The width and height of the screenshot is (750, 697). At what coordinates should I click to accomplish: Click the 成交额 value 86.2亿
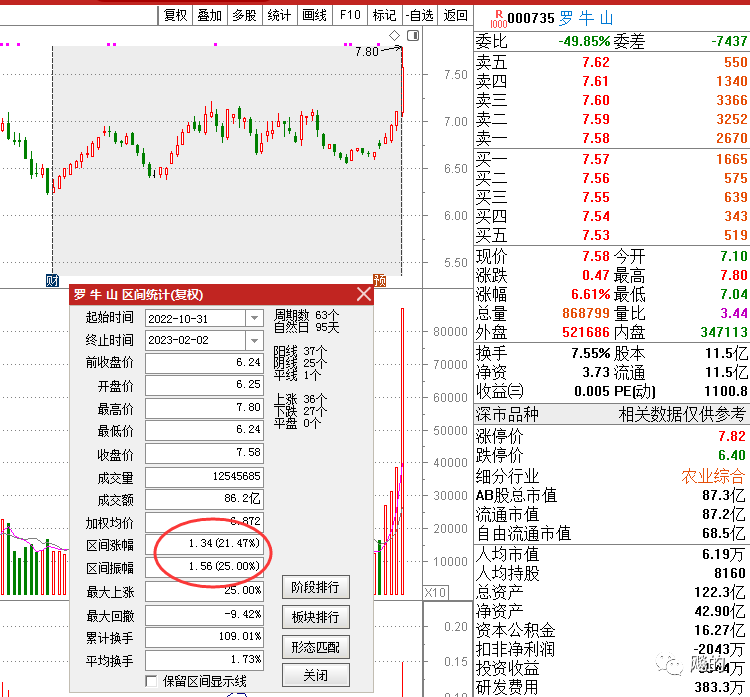click(x=242, y=498)
